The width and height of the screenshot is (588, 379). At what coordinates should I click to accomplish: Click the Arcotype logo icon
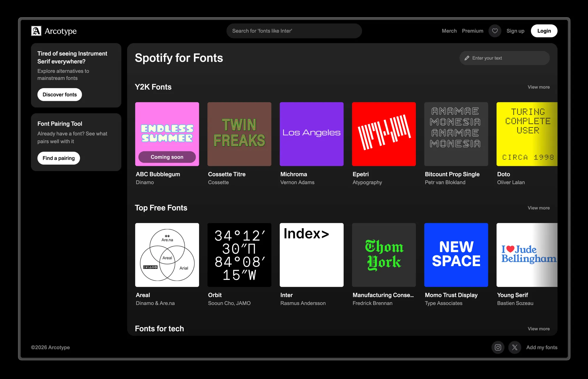(36, 31)
